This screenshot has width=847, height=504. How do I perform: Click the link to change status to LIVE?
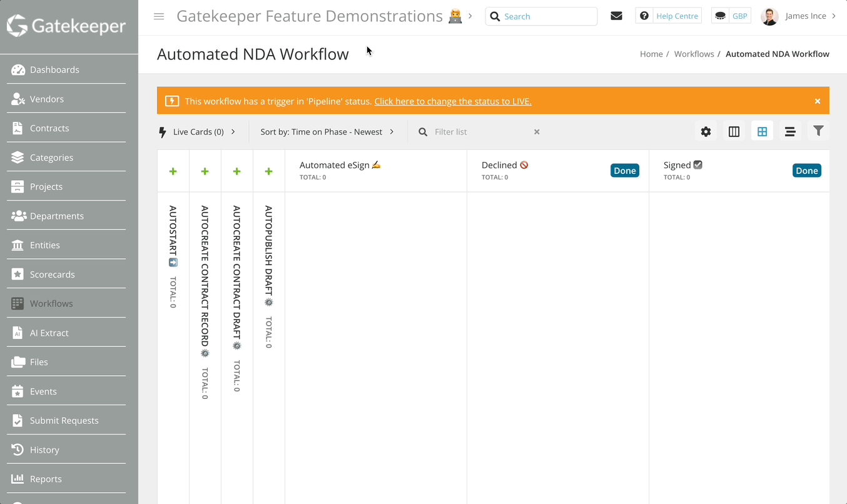[452, 101]
